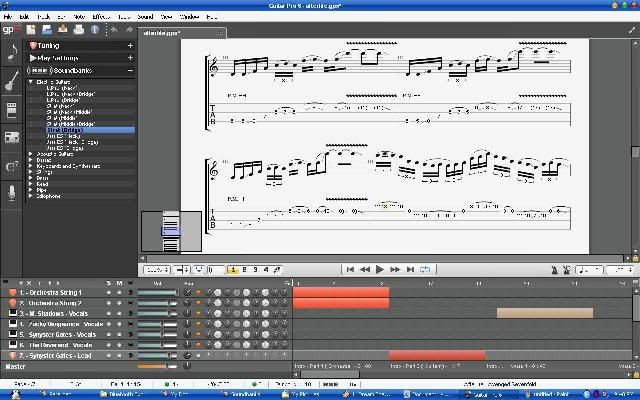
Task: Click the gp6 logo icon
Action: point(10,29)
